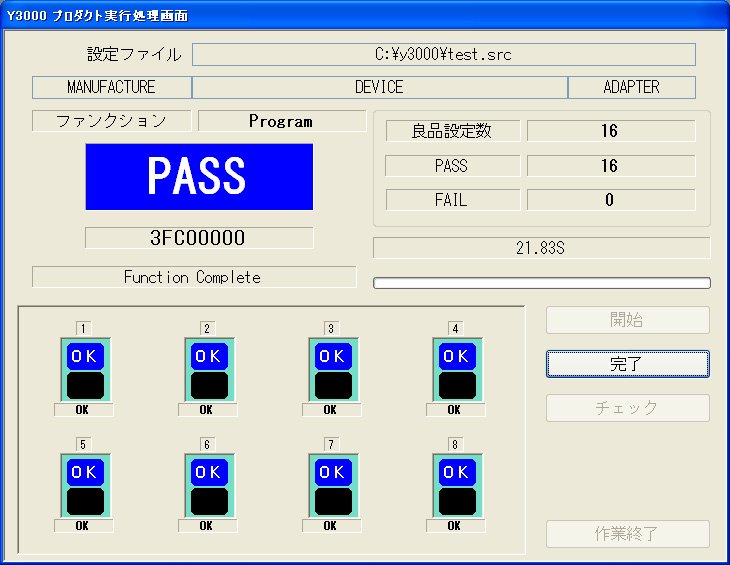Click the socket 7 OK indicator icon
This screenshot has width=730, height=565.
pos(333,486)
